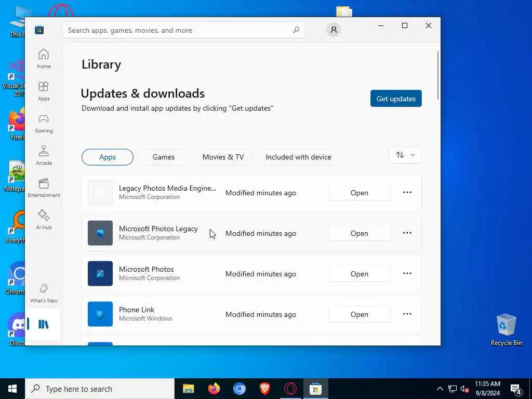Open Legacy Photos Media Engine app
This screenshot has height=399, width=532.
360,193
